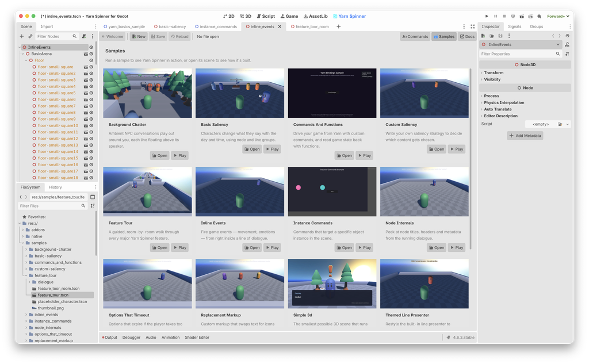The image size is (589, 364).
Task: Click Add Metadata button
Action: click(525, 136)
